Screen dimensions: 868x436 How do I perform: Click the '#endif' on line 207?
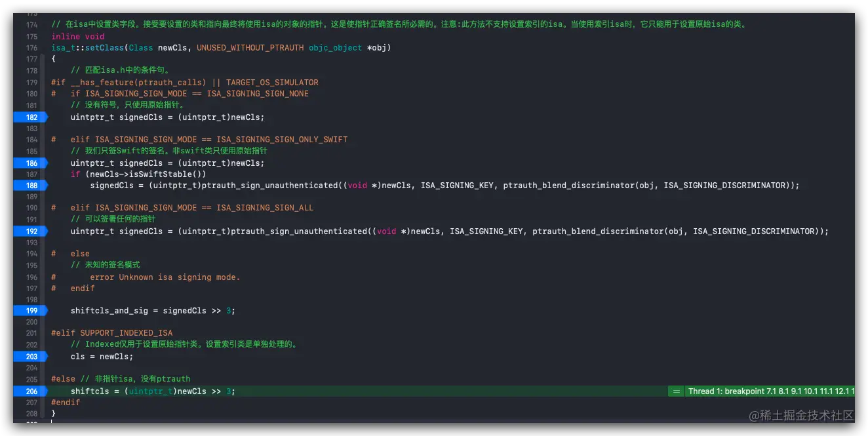[x=66, y=403]
